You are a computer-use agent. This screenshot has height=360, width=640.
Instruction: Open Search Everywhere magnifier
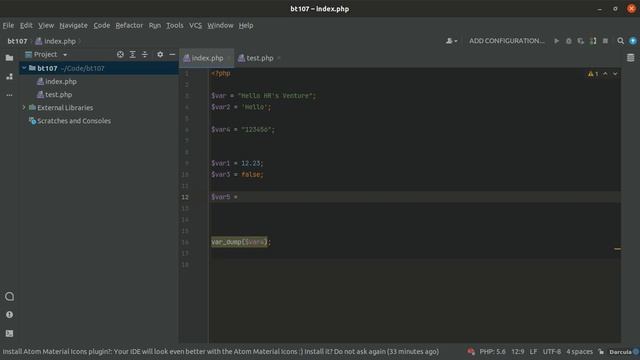(620, 41)
